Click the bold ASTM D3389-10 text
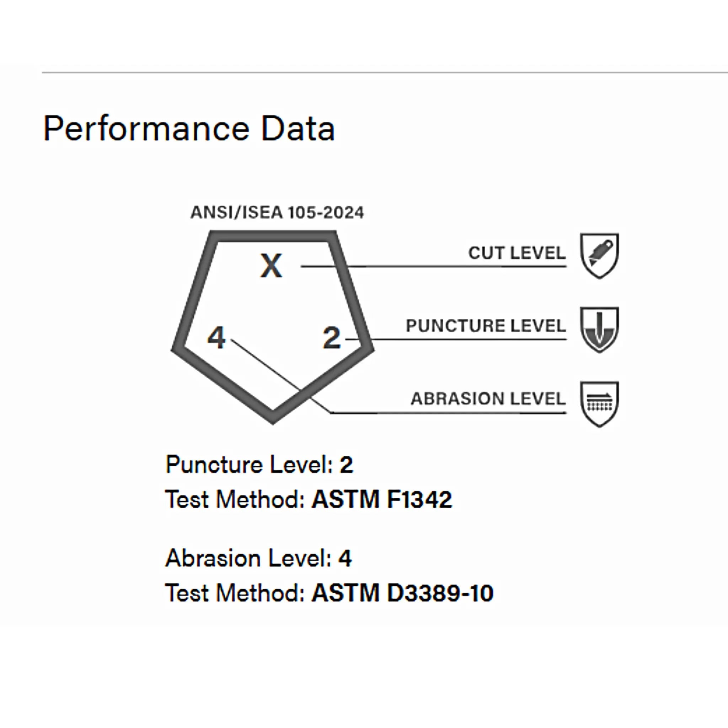 [402, 593]
